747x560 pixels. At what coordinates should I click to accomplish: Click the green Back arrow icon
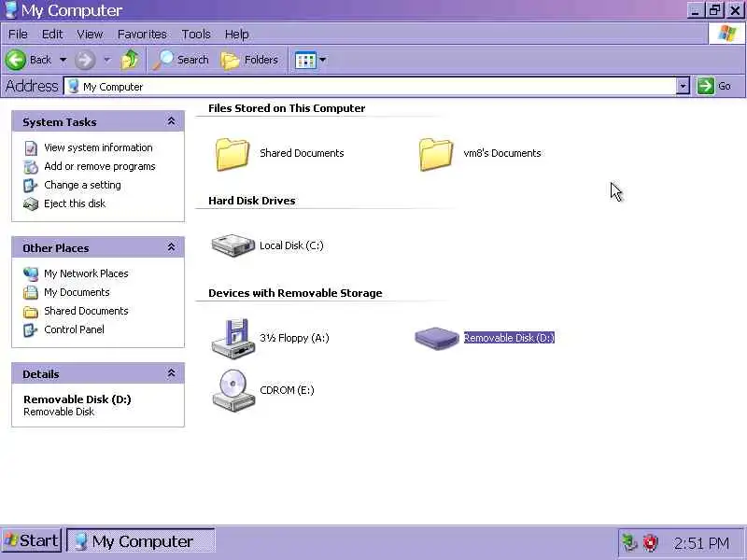click(15, 60)
